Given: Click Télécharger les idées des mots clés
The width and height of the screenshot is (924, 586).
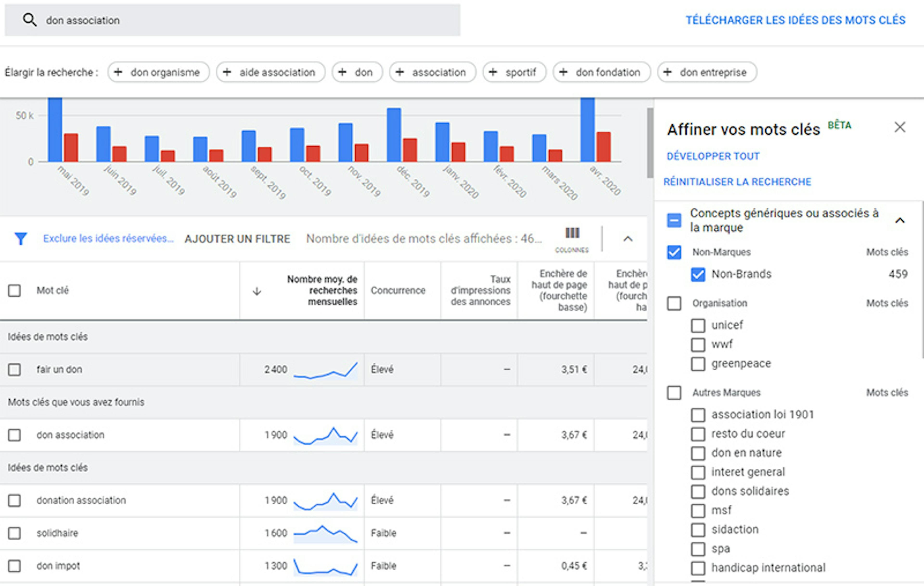Looking at the screenshot, I should [796, 20].
